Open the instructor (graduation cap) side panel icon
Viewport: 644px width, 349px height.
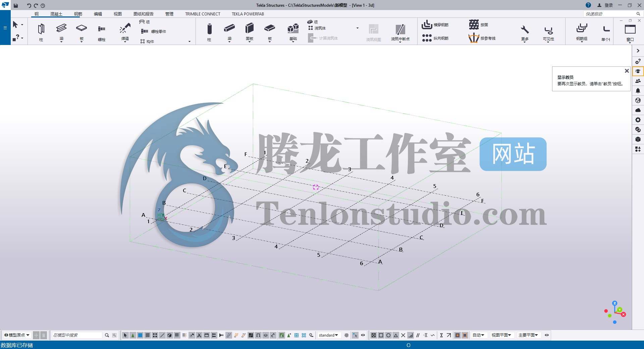[638, 71]
